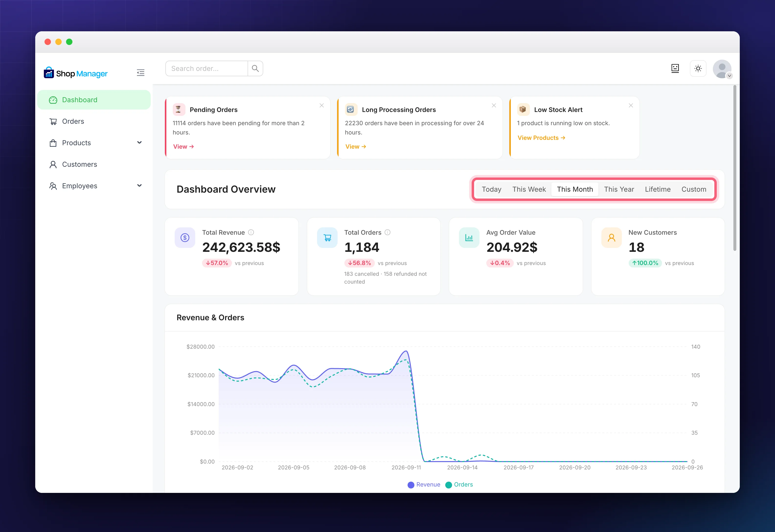
Task: Click the Total Orders info icon
Action: click(387, 232)
